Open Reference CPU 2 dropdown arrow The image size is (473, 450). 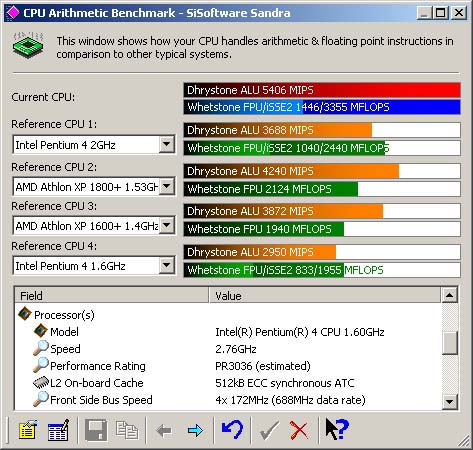[166, 186]
